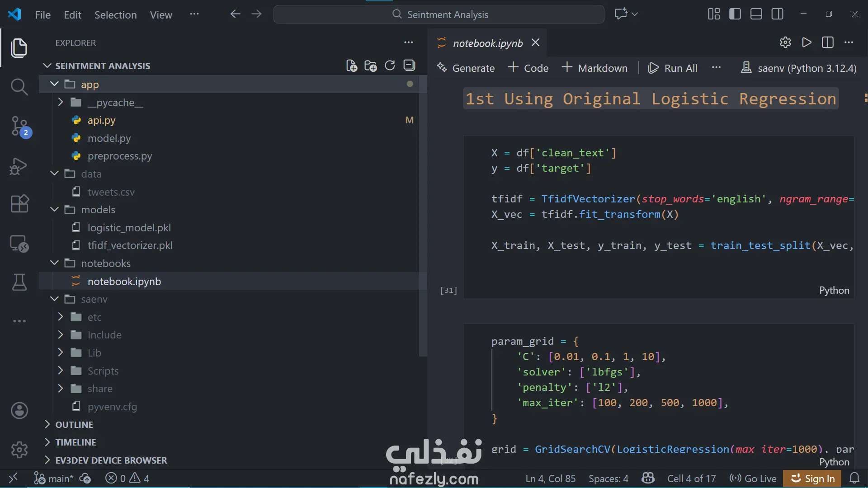Click Go Live in status bar
The height and width of the screenshot is (488, 868).
pyautogui.click(x=753, y=479)
